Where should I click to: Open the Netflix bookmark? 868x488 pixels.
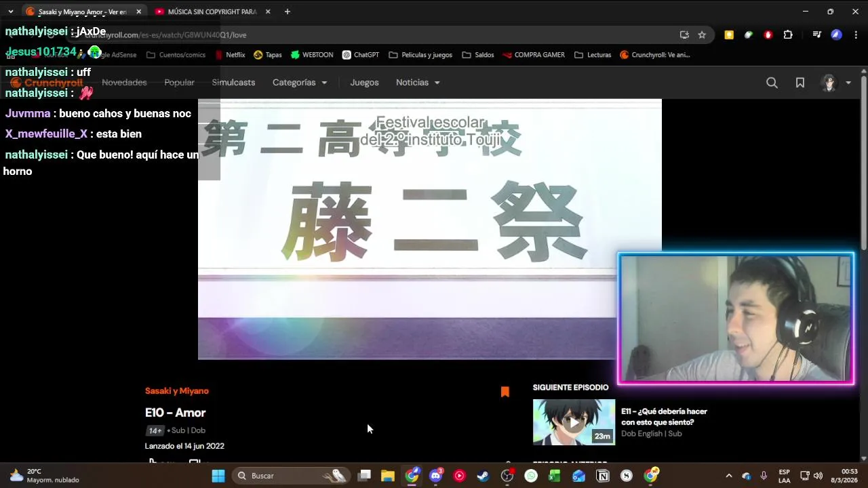230,55
